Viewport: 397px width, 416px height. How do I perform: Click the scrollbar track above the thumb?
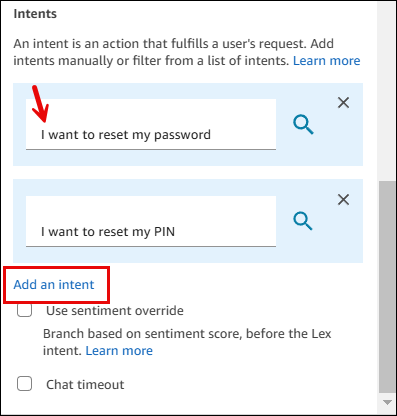[x=387, y=92]
